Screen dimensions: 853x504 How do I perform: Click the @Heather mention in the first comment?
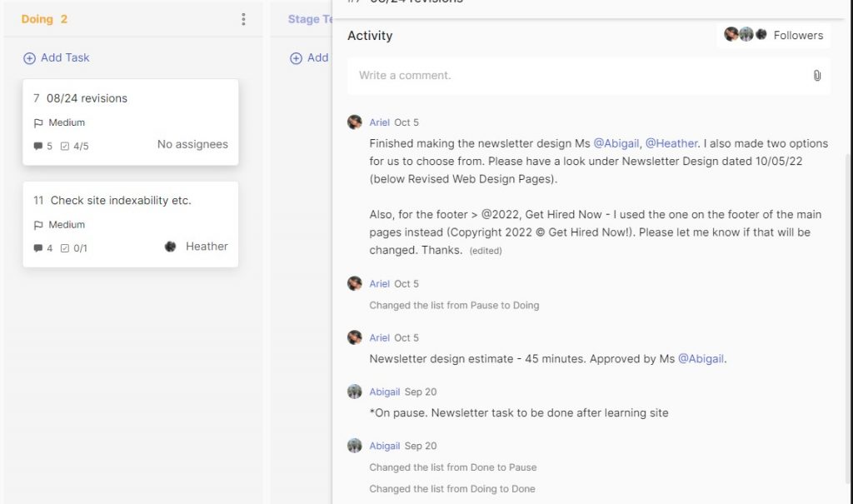pyautogui.click(x=671, y=143)
